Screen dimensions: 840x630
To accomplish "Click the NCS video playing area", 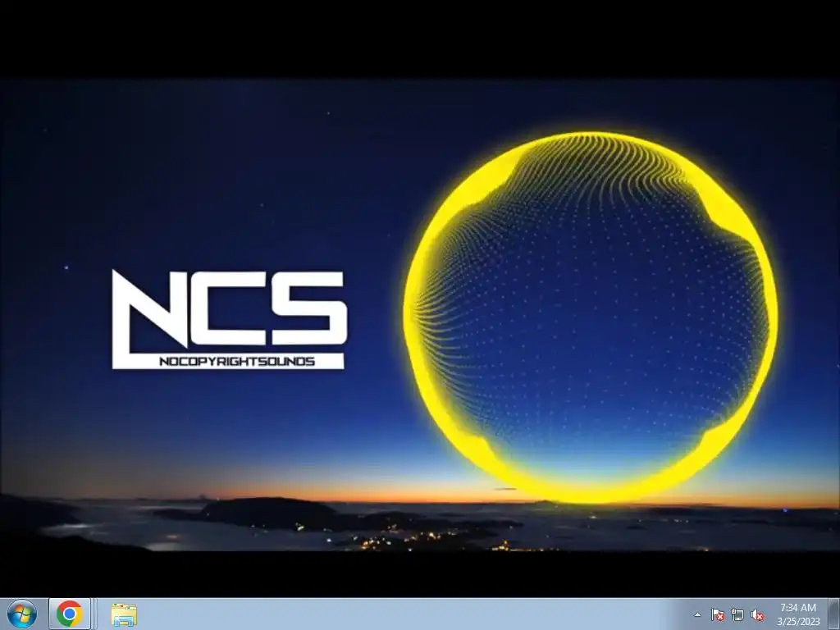I will (x=420, y=315).
